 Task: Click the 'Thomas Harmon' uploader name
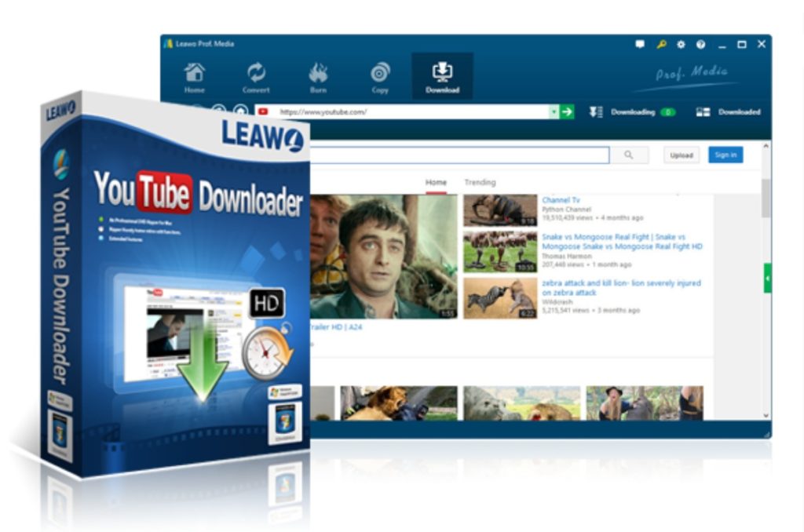pos(567,256)
